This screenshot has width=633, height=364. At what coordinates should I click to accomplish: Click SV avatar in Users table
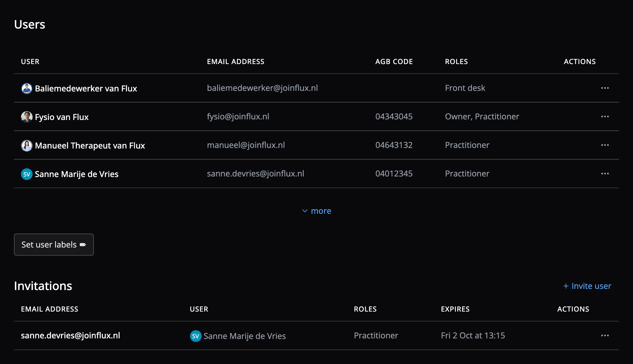pos(27,174)
